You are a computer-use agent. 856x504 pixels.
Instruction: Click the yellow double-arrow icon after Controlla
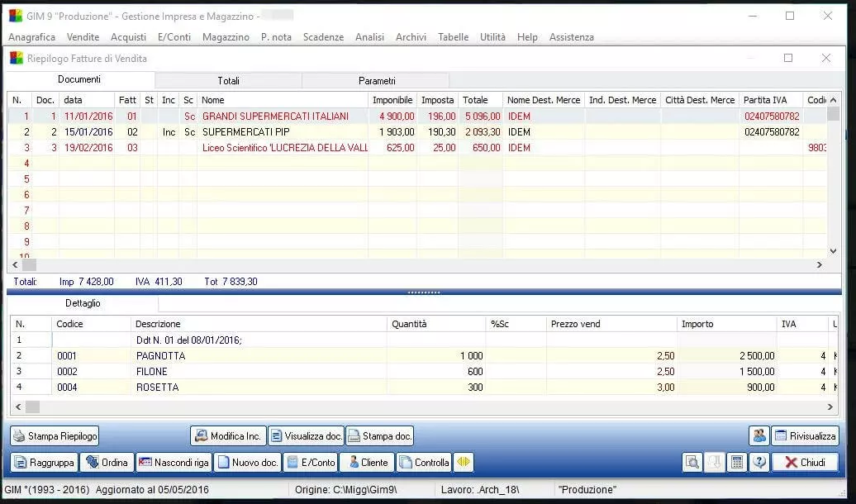(x=464, y=462)
